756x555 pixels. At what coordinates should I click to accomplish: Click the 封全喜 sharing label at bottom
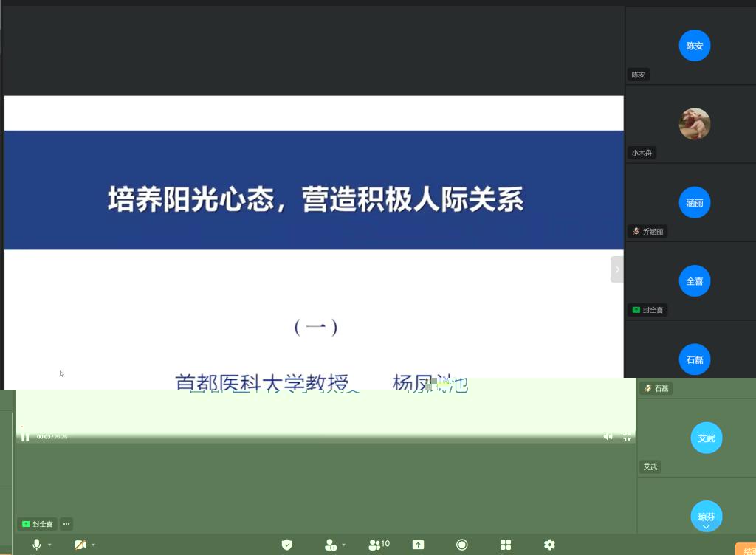[x=38, y=524]
